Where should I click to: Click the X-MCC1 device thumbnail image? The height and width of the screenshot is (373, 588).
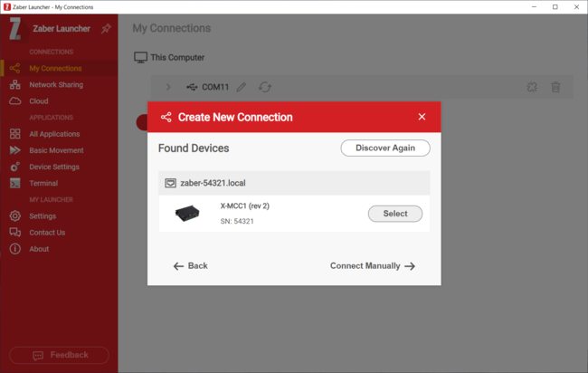188,214
